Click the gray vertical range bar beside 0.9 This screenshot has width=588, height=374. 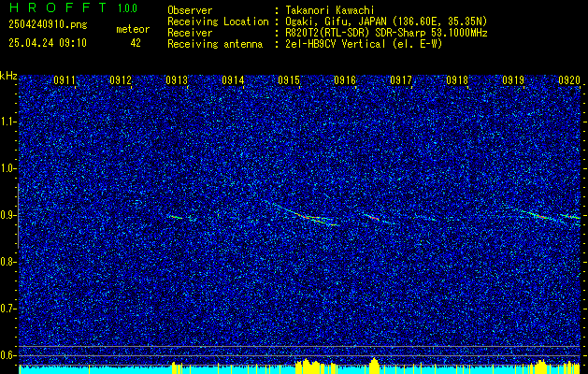(x=18, y=216)
